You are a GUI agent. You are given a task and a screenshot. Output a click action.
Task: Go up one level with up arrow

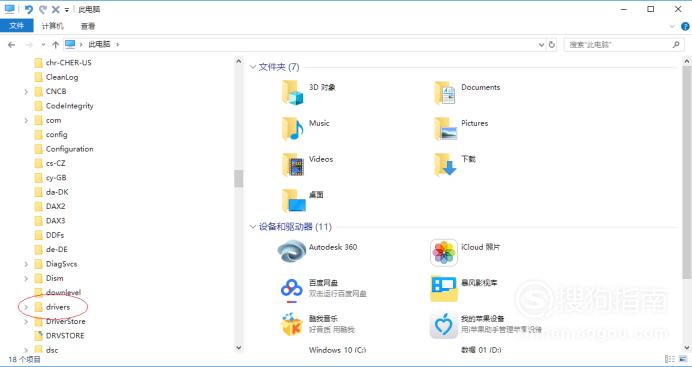tap(56, 45)
